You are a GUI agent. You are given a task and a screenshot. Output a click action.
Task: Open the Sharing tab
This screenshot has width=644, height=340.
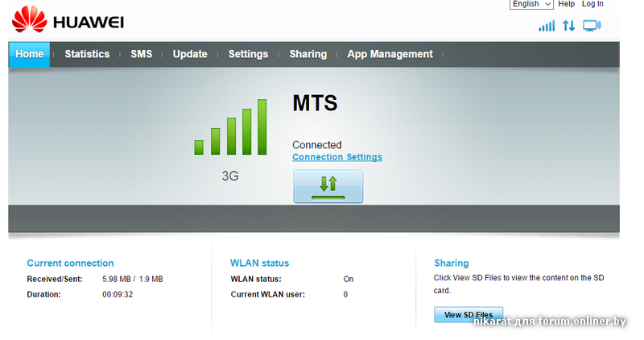click(x=308, y=54)
